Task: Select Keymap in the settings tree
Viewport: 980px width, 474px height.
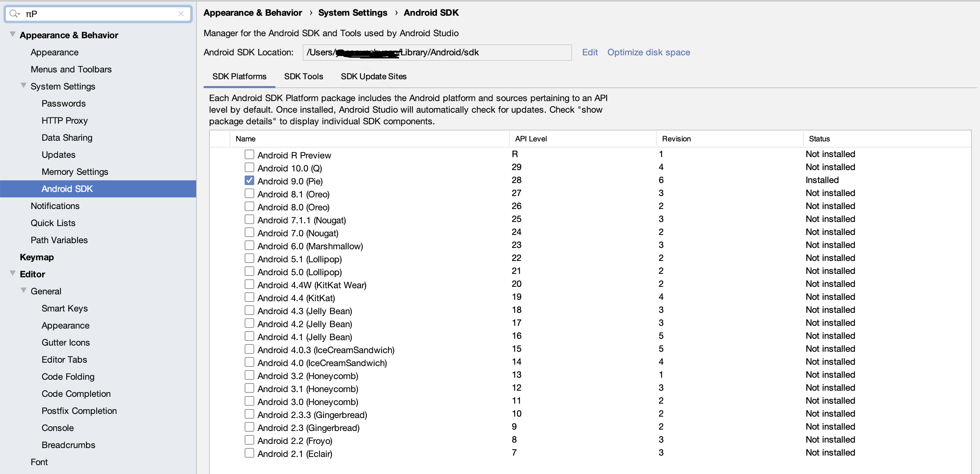Action: click(x=37, y=257)
